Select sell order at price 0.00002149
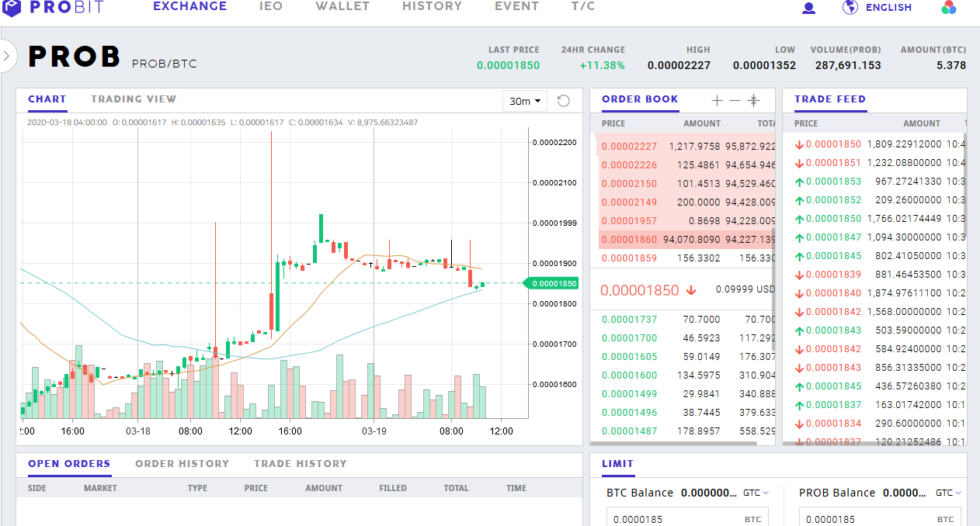This screenshot has height=526, width=980. point(686,202)
